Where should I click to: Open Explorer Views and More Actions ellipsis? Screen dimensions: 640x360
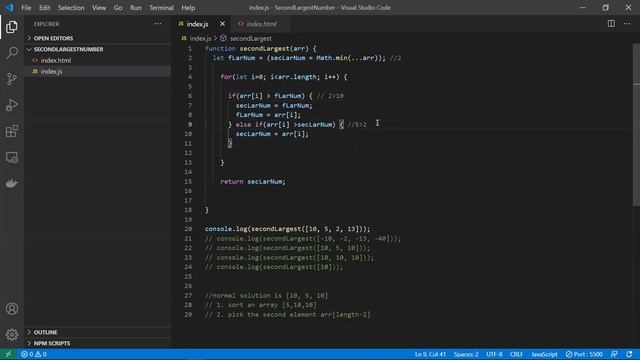(x=158, y=24)
